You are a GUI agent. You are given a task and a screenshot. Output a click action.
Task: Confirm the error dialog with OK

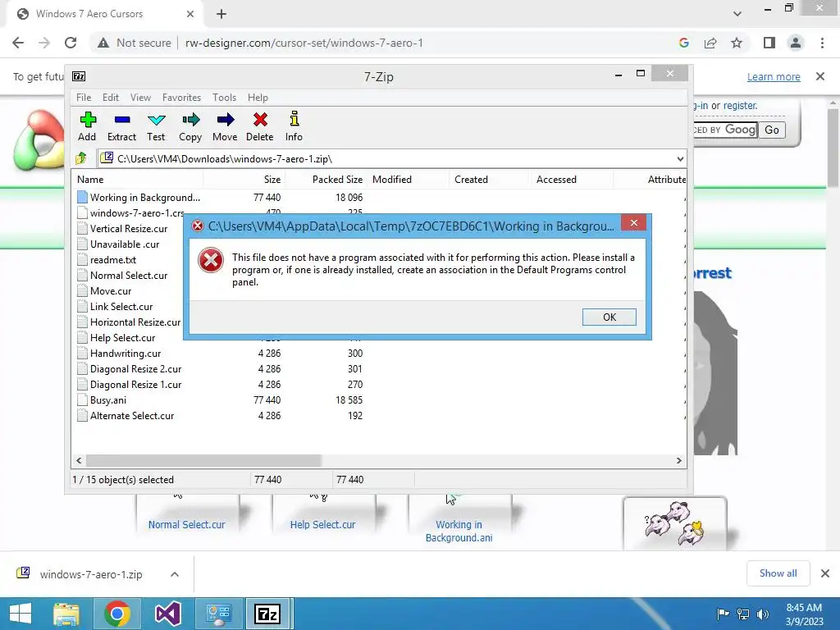point(609,317)
